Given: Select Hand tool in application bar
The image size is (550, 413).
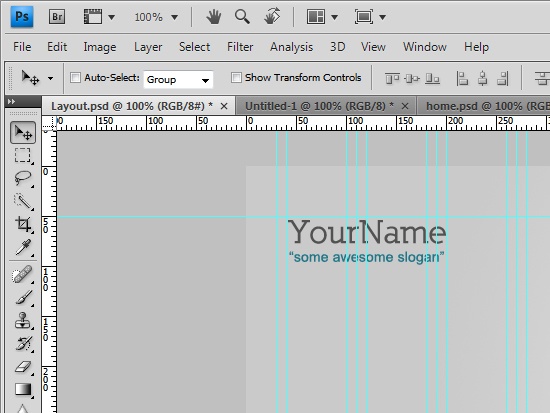Looking at the screenshot, I should pyautogui.click(x=213, y=17).
